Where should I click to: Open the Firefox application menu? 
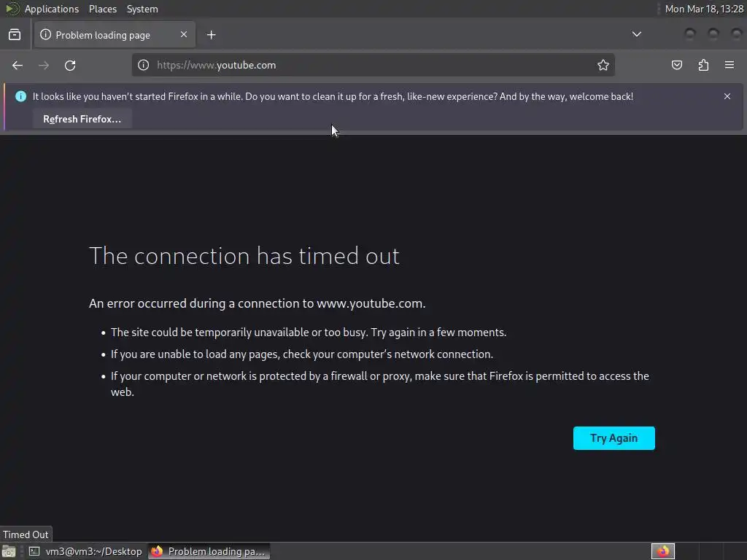click(729, 65)
